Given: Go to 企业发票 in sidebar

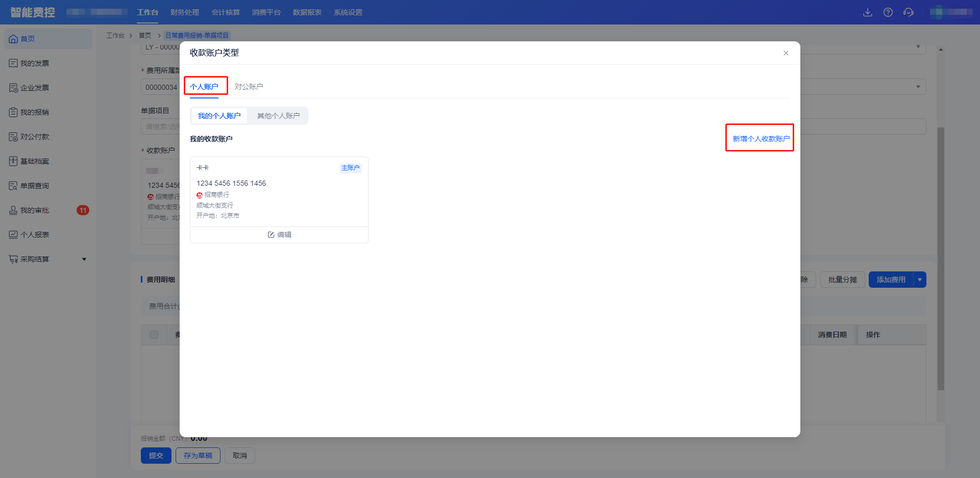Looking at the screenshot, I should pyautogui.click(x=35, y=88).
